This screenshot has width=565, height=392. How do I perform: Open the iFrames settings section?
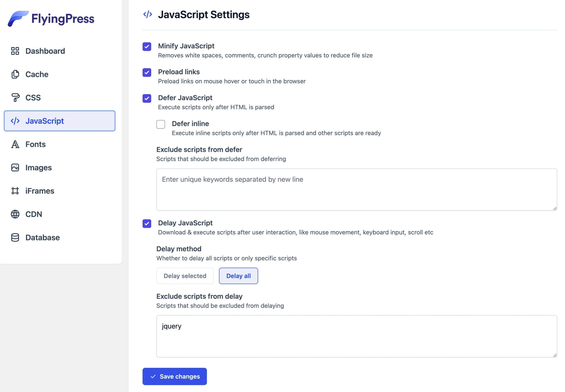click(40, 191)
